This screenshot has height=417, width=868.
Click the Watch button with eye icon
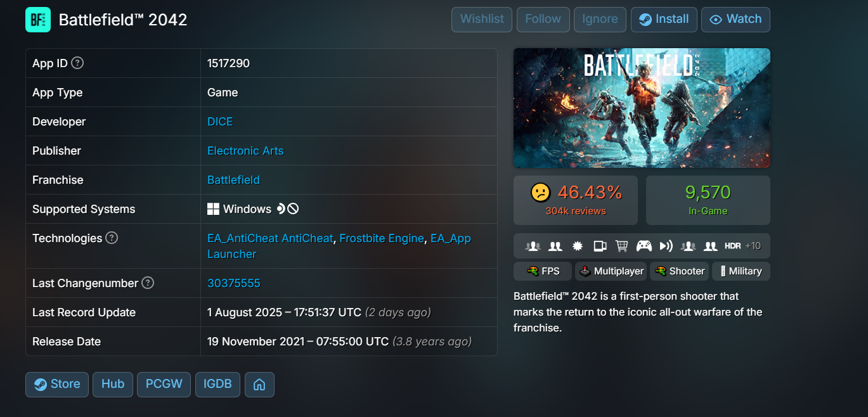point(735,20)
